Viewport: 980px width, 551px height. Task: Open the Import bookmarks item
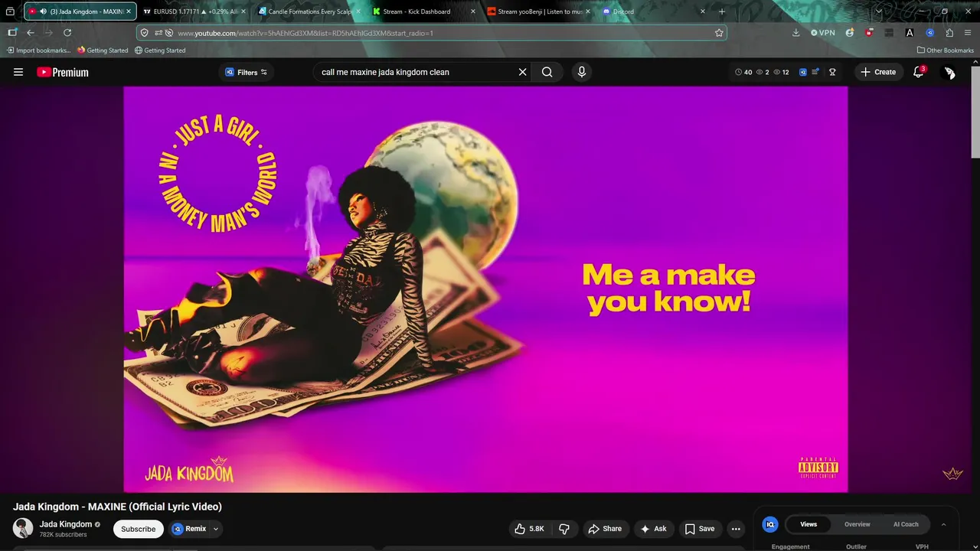(39, 51)
